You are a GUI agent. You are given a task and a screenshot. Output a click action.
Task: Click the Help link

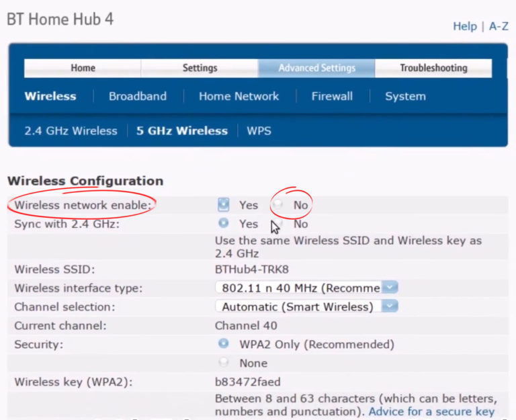[x=465, y=26]
